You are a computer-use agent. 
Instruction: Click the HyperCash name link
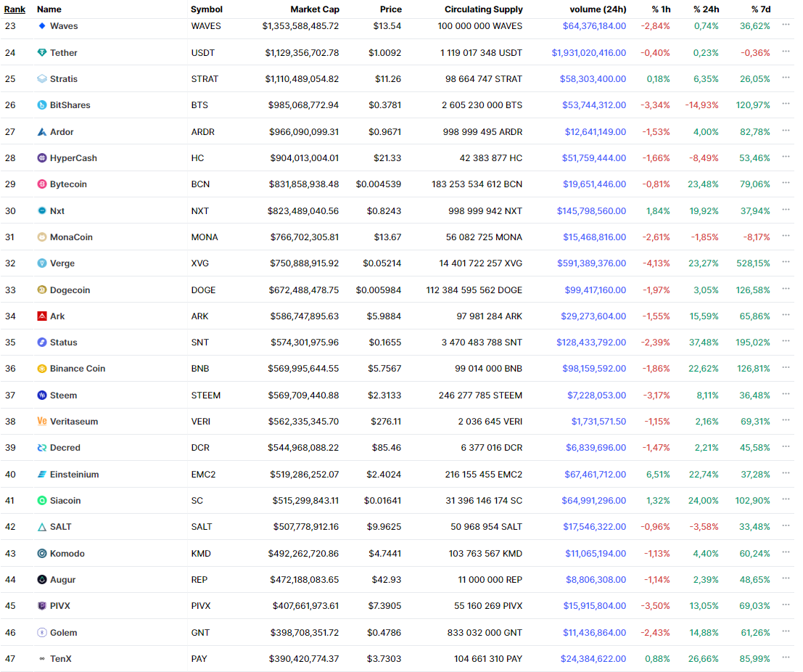[x=73, y=158]
